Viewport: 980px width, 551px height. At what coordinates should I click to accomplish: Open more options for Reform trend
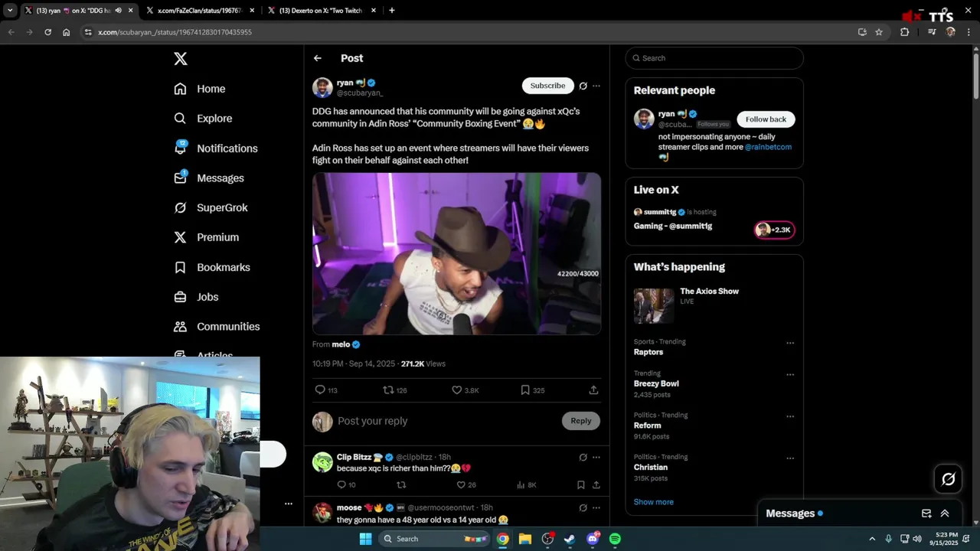[790, 417]
